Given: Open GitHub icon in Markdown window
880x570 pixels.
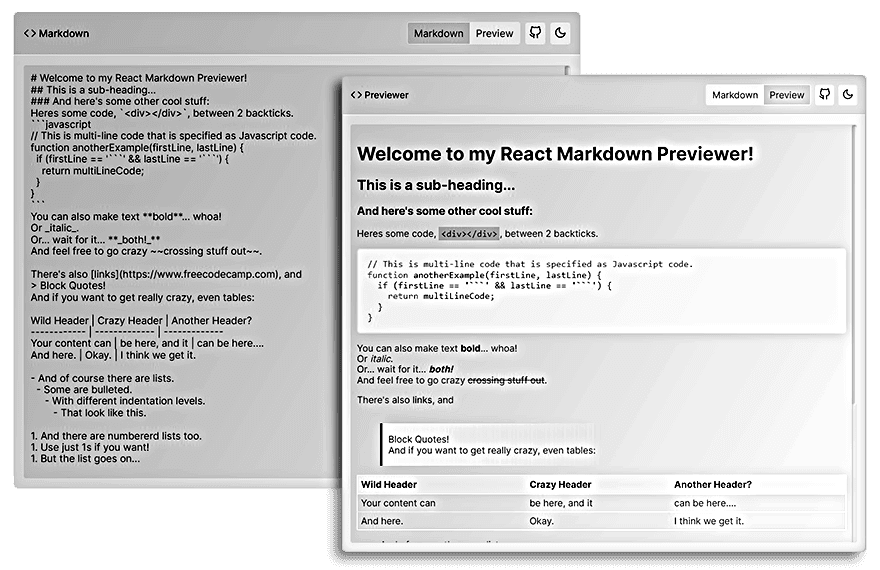Looking at the screenshot, I should point(535,33).
